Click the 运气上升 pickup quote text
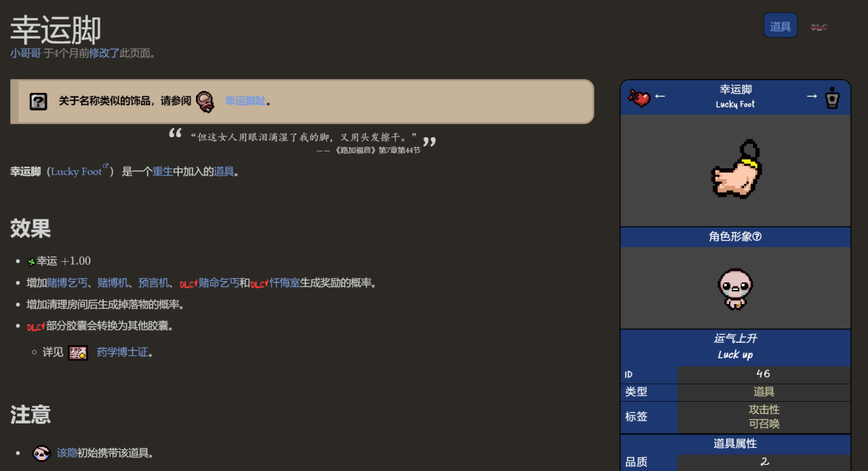Viewport: 868px width, 471px height. point(735,338)
